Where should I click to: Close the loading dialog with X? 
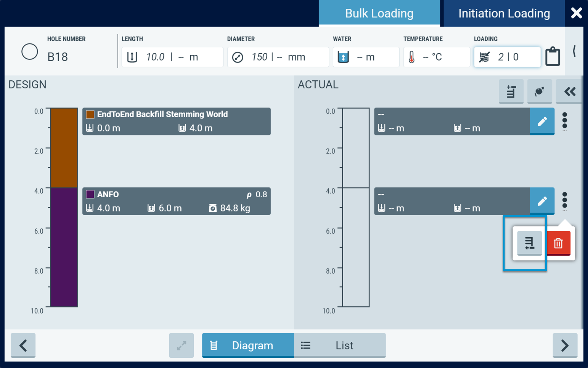click(x=577, y=13)
